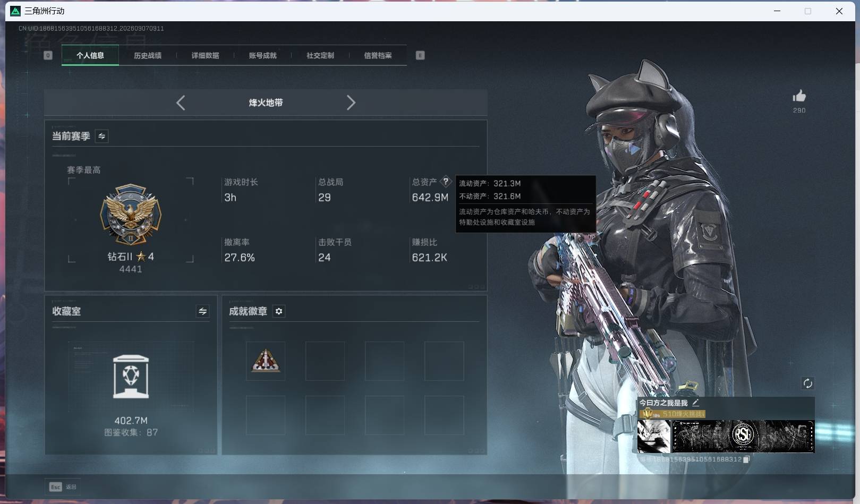Click the player name 今日方之我是我
Image resolution: width=860 pixels, height=504 pixels.
[663, 403]
